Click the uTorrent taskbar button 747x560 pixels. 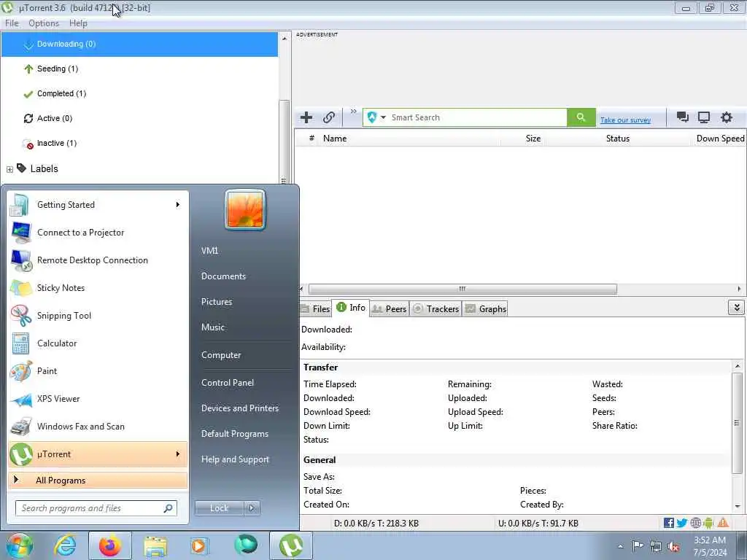coord(291,545)
